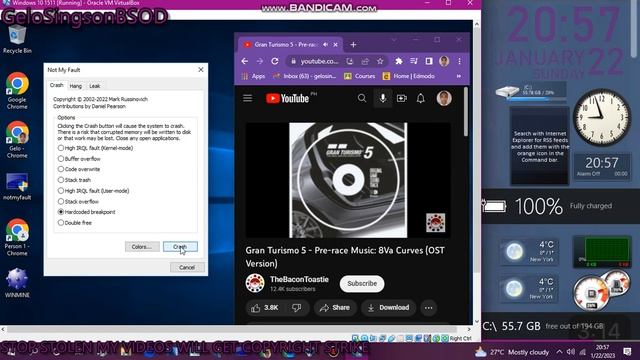Subscribe to TheBaconToastie
The image size is (640, 360).
[362, 283]
